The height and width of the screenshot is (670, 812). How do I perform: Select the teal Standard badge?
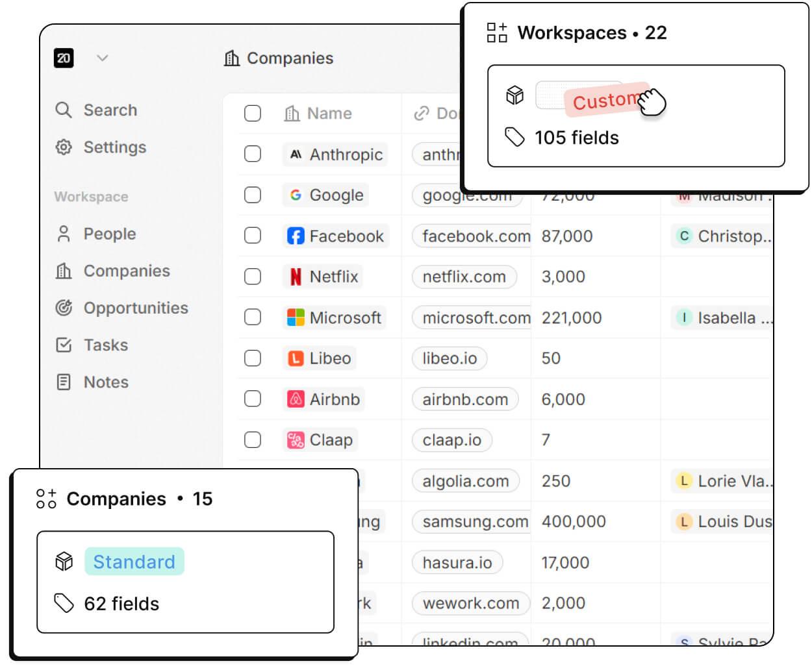click(134, 561)
